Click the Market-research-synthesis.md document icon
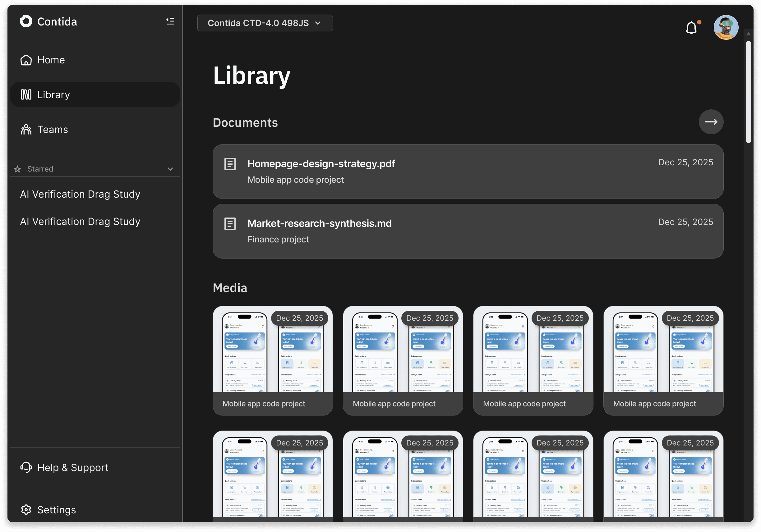Screen dimensions: 761x532 coord(230,224)
